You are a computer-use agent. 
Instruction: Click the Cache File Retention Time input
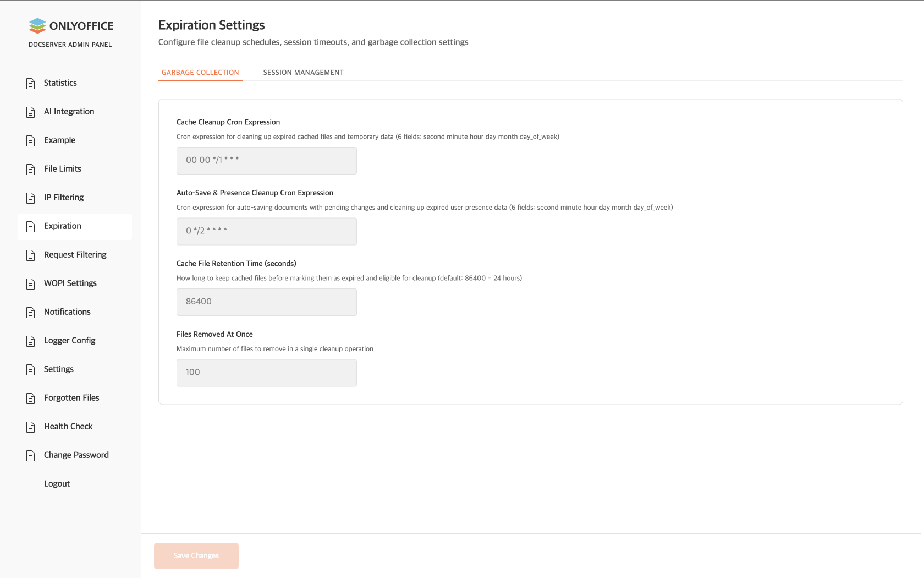pyautogui.click(x=266, y=302)
